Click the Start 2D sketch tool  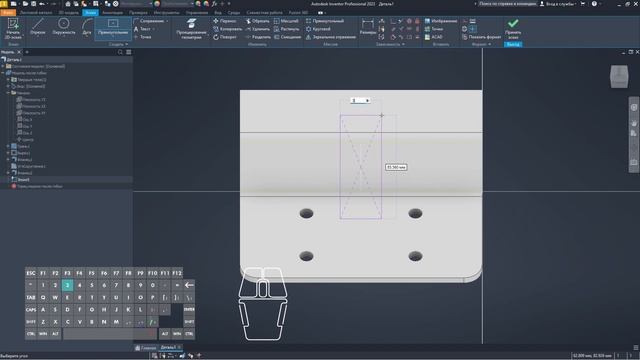click(13, 29)
